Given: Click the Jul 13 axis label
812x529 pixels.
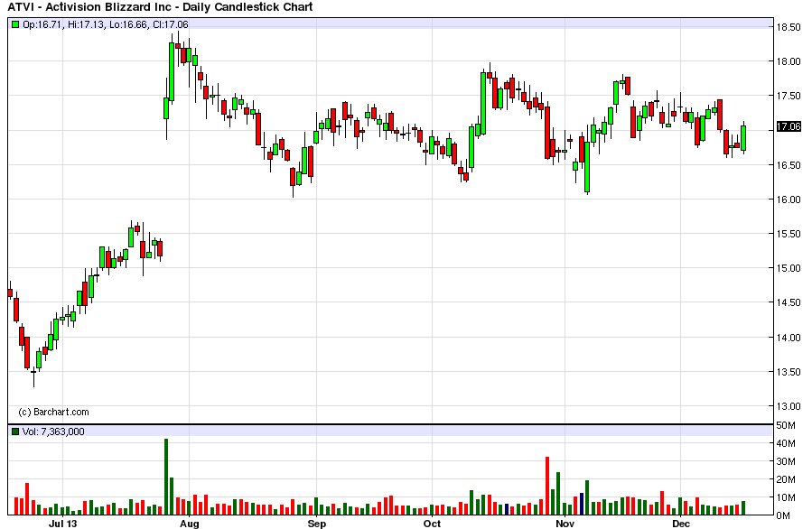Looking at the screenshot, I should pyautogui.click(x=62, y=524).
